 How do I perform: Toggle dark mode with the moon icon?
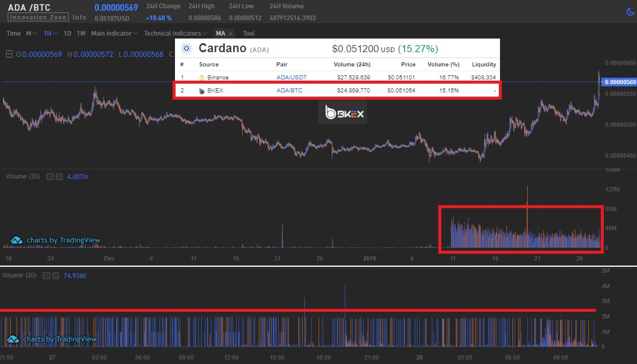click(630, 12)
